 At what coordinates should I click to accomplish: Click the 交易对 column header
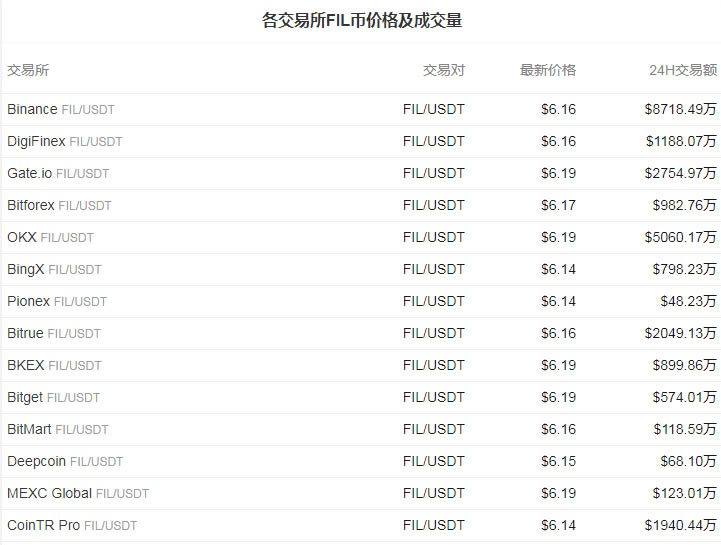(x=443, y=70)
